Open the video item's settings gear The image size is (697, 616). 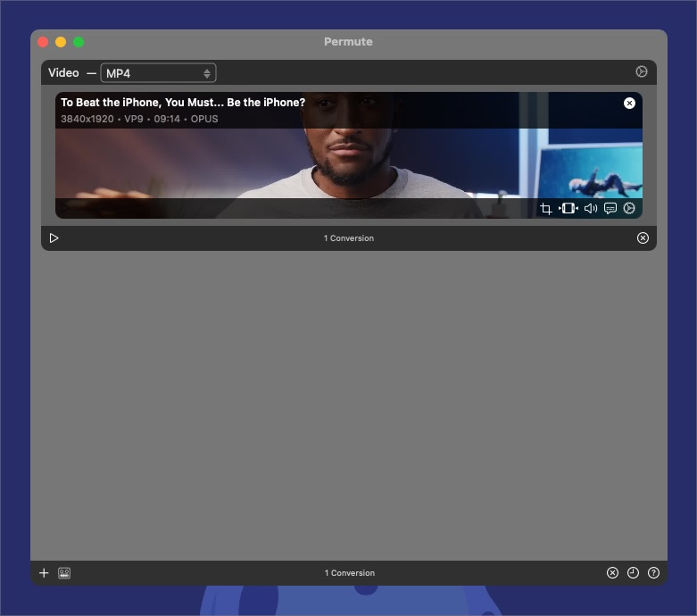[629, 208]
